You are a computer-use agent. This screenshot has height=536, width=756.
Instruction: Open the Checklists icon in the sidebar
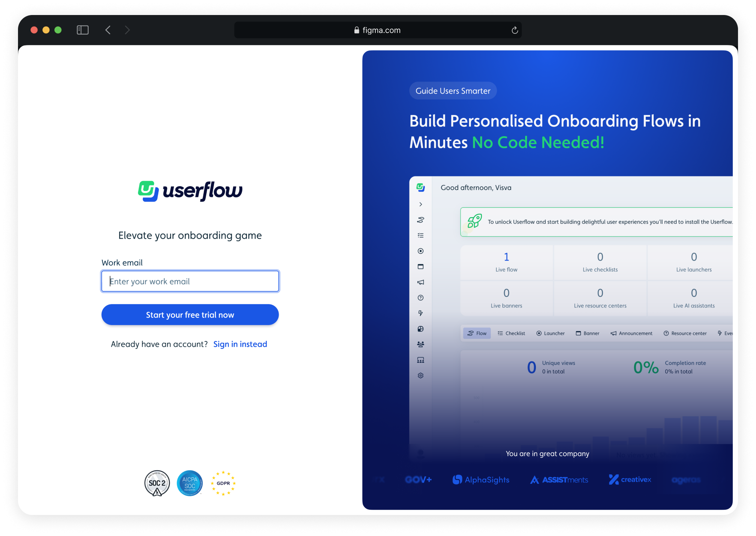[x=420, y=235]
